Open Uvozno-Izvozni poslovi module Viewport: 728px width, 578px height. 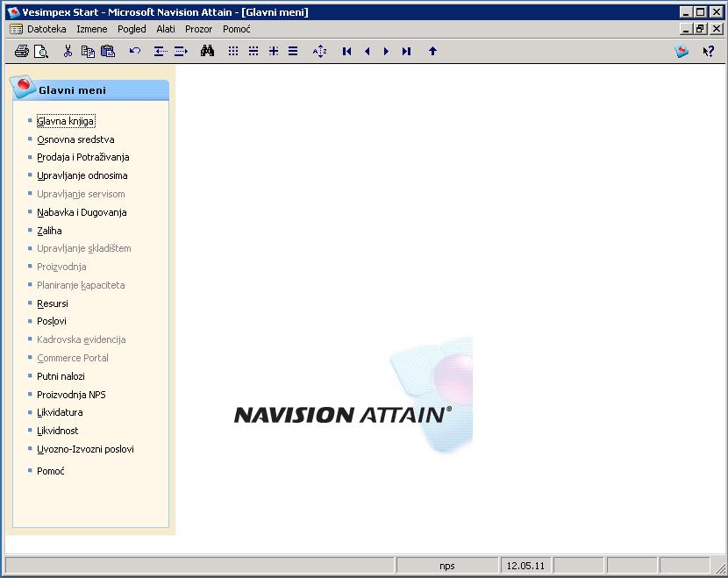point(85,449)
